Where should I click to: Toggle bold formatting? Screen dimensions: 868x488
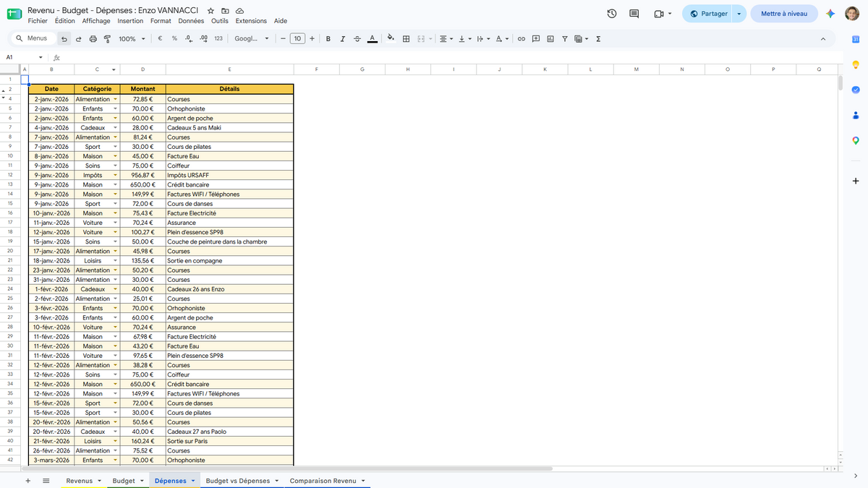point(328,39)
